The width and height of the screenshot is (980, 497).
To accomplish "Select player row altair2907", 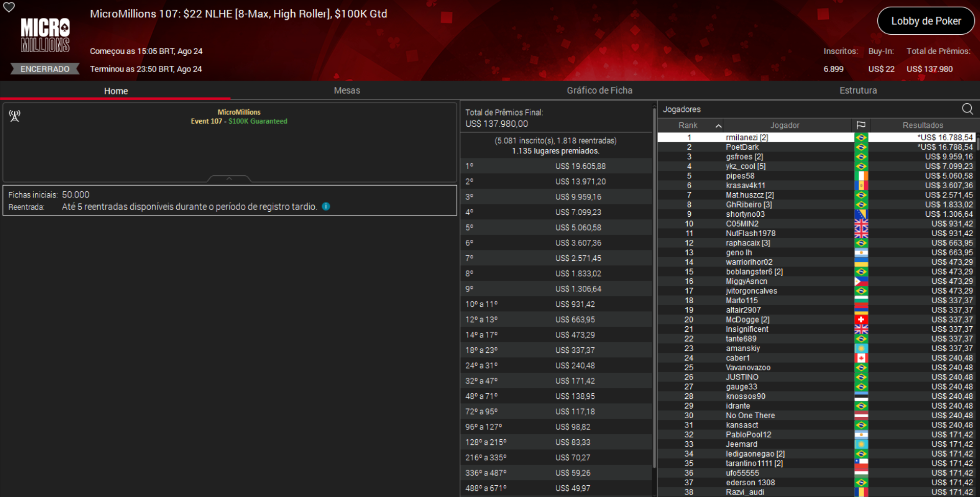I will [816, 310].
